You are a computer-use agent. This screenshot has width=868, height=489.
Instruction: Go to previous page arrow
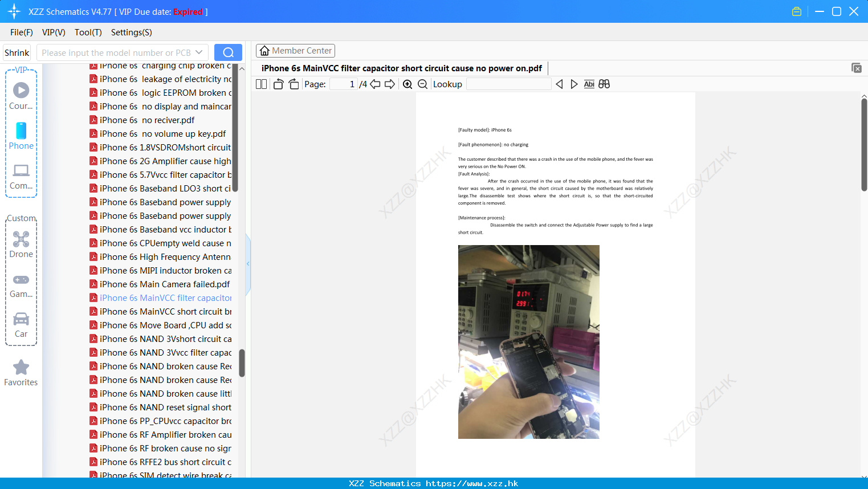375,84
